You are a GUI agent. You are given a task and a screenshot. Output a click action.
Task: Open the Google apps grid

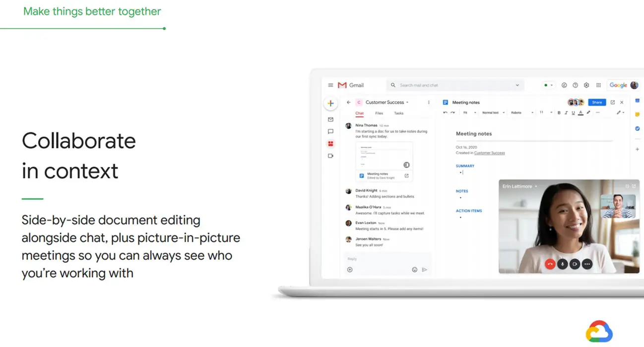pyautogui.click(x=598, y=85)
